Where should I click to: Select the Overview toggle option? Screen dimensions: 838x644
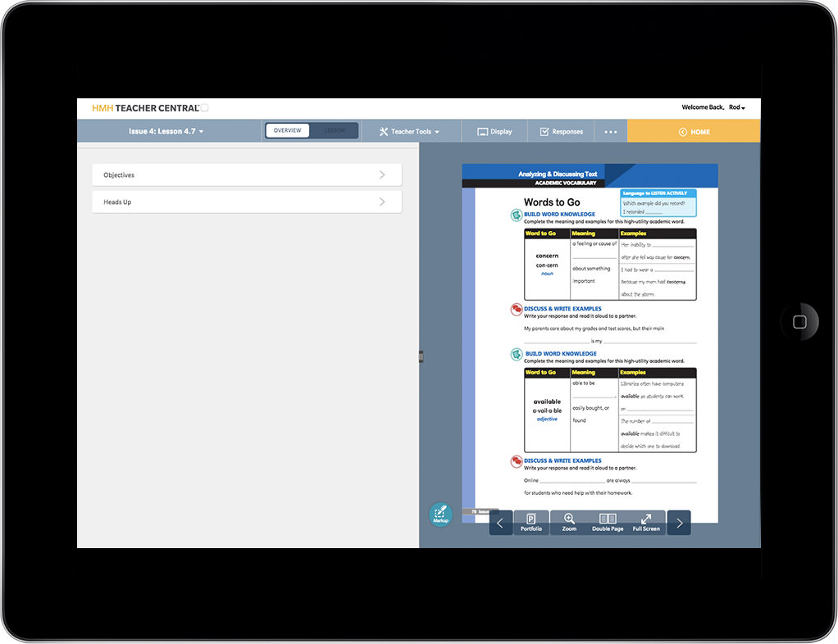[288, 130]
